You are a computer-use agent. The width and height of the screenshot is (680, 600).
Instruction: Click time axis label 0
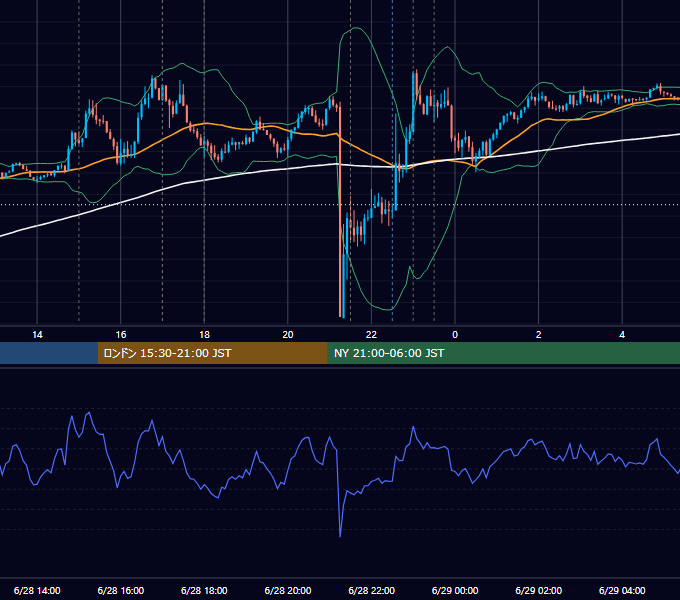(x=455, y=335)
